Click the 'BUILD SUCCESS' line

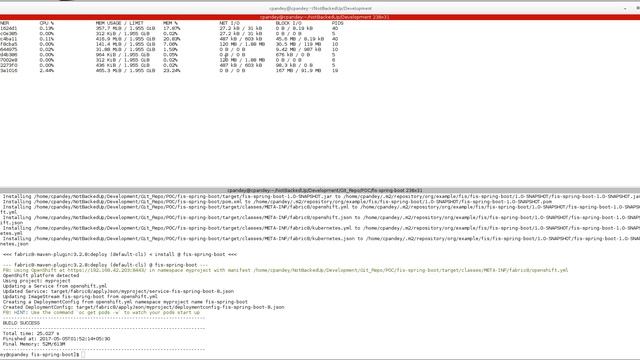(x=21, y=323)
